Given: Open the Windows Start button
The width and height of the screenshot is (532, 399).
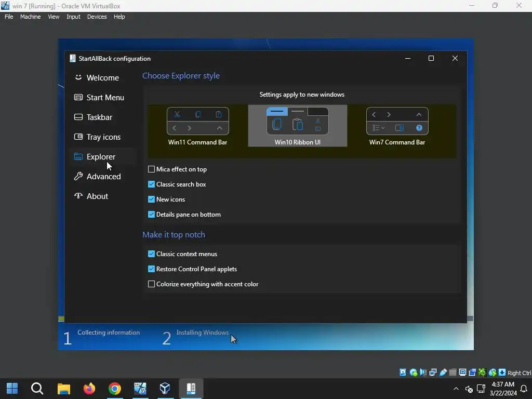Looking at the screenshot, I should pos(12,389).
